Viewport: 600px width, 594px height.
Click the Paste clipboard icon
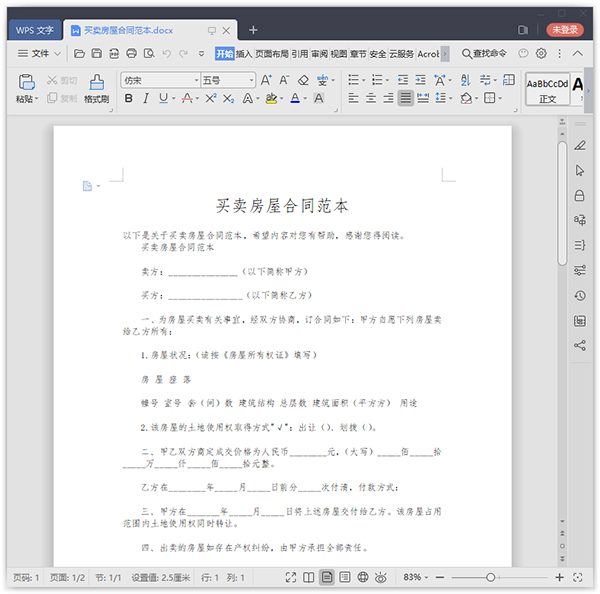26,82
